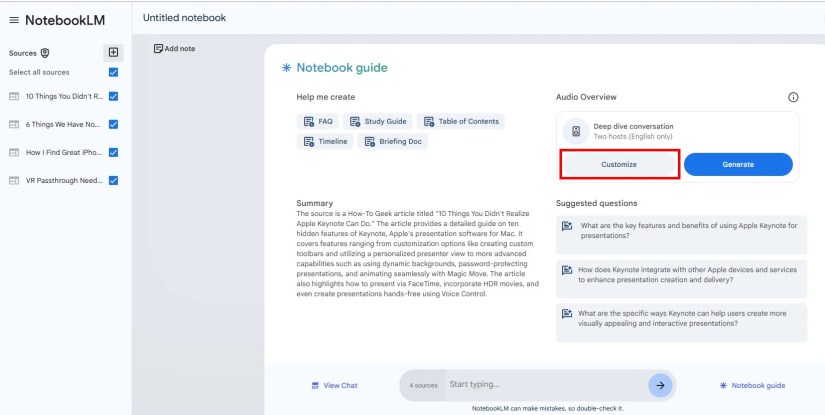This screenshot has height=415, width=825.
Task: Click the Deep dive conversation label
Action: 633,127
